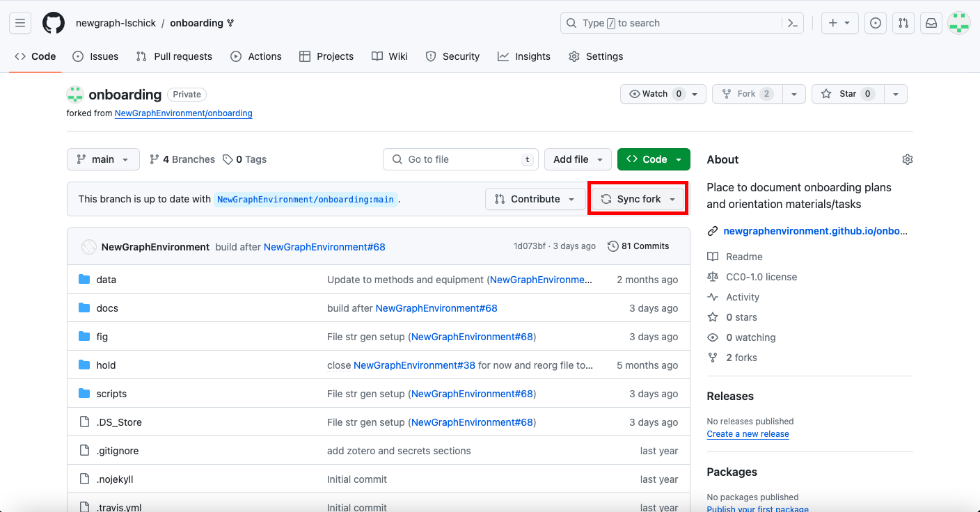Switch to the Settings tab

pyautogui.click(x=596, y=56)
